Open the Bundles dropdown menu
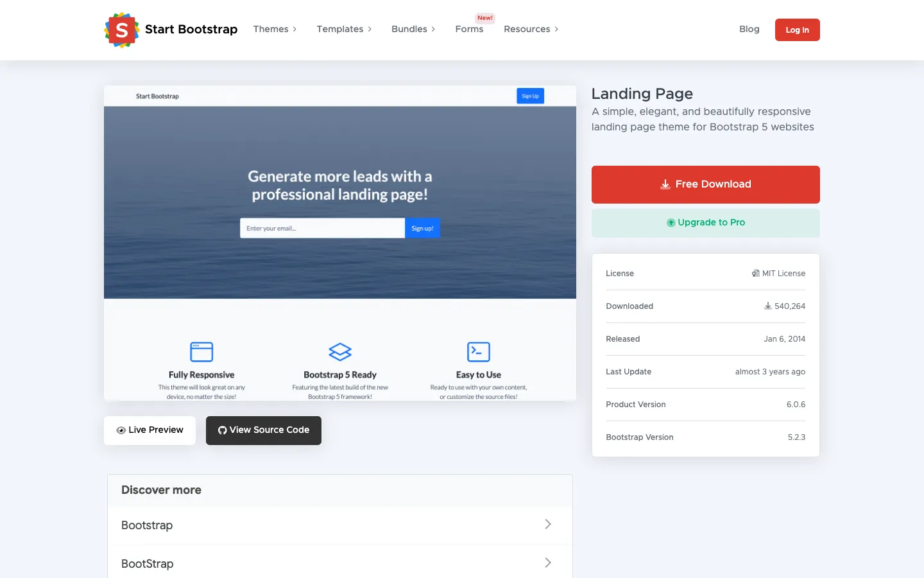 pos(413,30)
